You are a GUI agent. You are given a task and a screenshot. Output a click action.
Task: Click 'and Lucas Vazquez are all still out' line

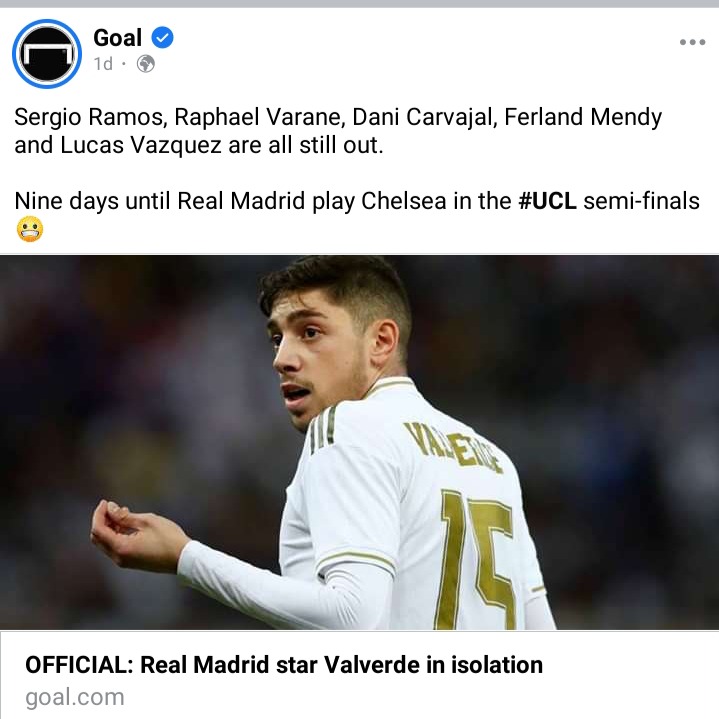pyautogui.click(x=199, y=145)
